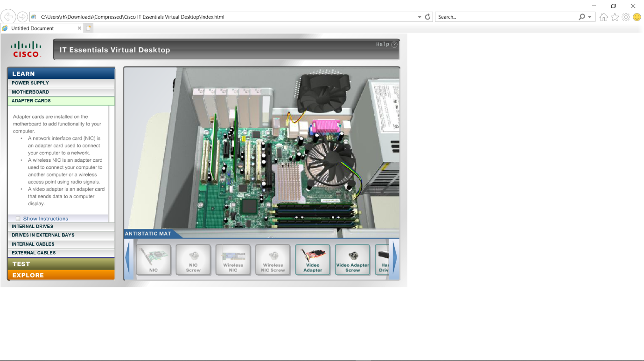644x361 pixels.
Task: Pick up the NIC Screw item
Action: click(x=193, y=259)
